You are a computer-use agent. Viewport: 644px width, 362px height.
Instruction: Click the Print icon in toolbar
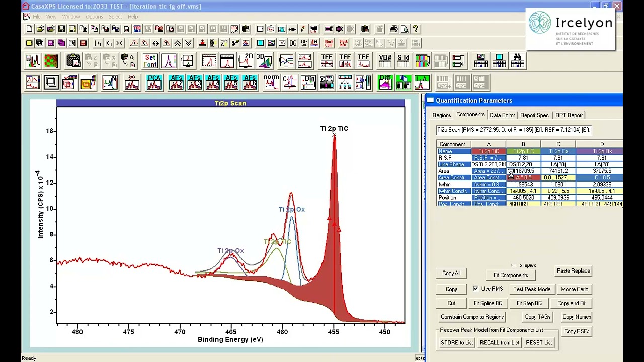pos(393,29)
